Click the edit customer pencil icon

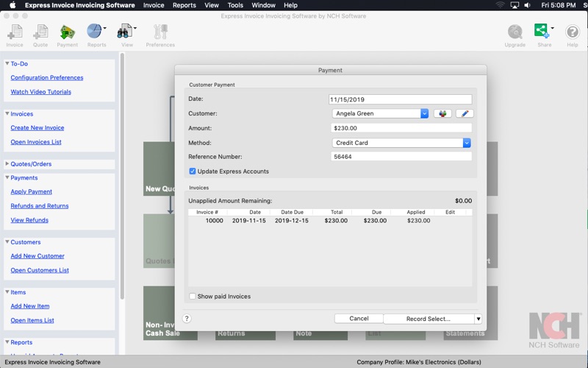coord(465,113)
